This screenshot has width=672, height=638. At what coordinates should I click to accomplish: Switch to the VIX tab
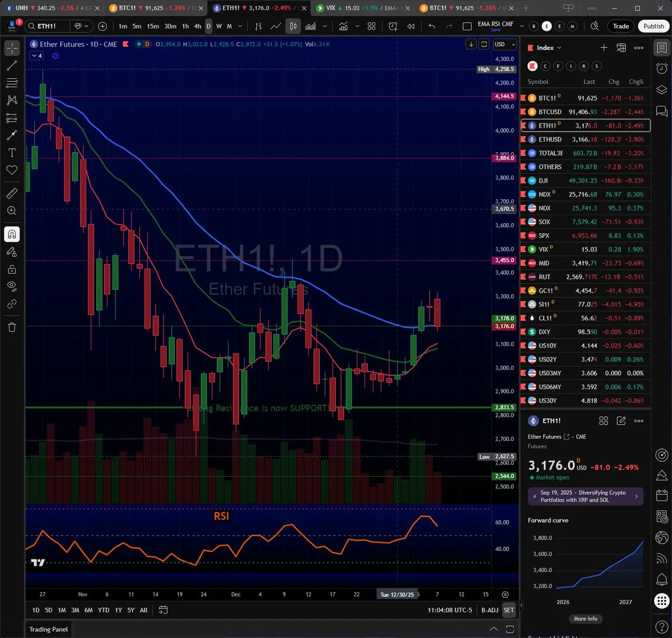click(x=363, y=8)
